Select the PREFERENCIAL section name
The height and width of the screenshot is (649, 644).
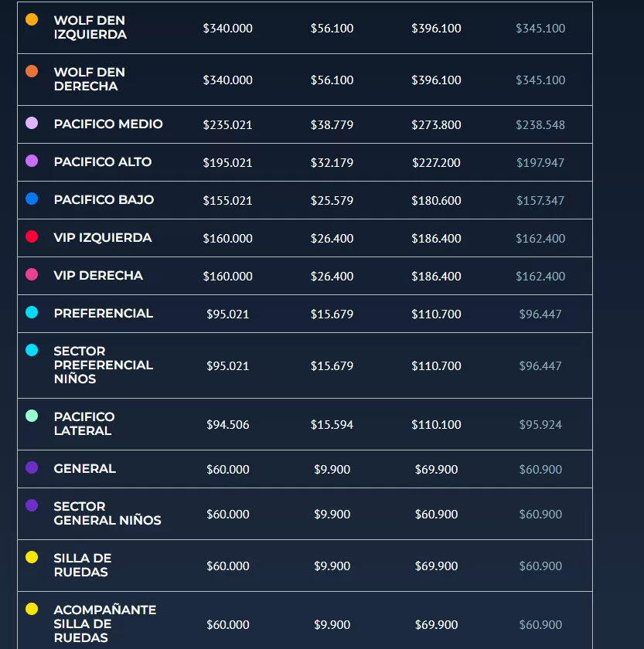pos(104,314)
